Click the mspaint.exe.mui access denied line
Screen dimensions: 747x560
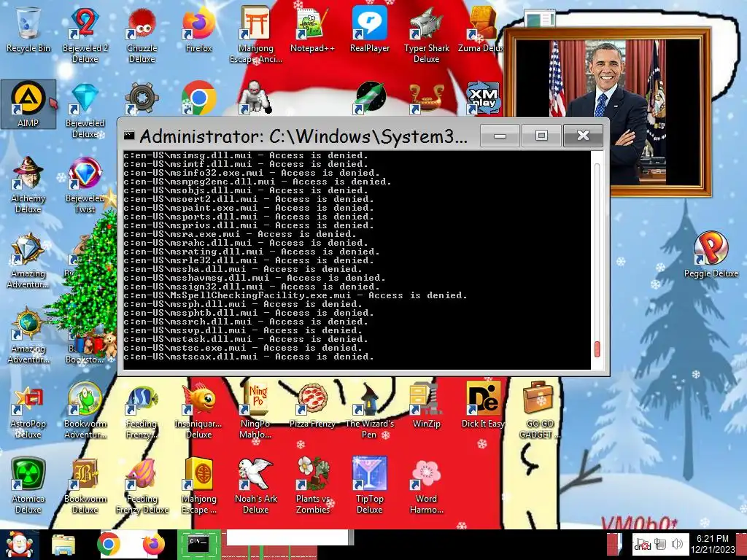248,208
